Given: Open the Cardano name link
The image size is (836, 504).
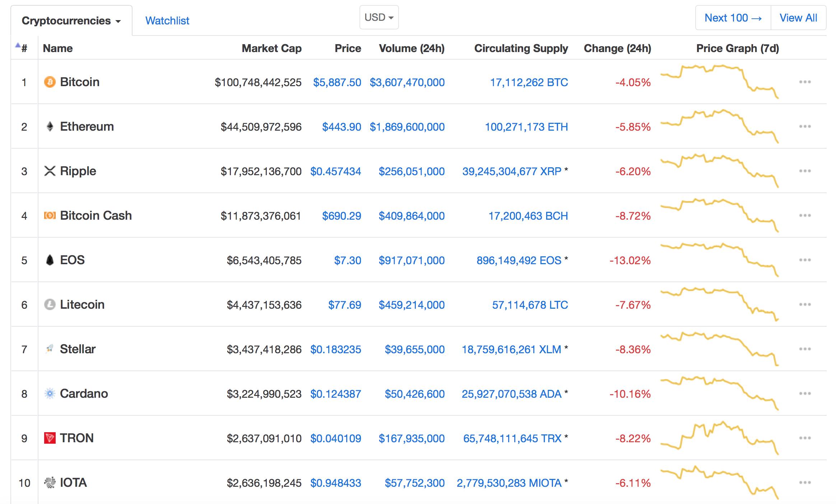Looking at the screenshot, I should coord(84,393).
